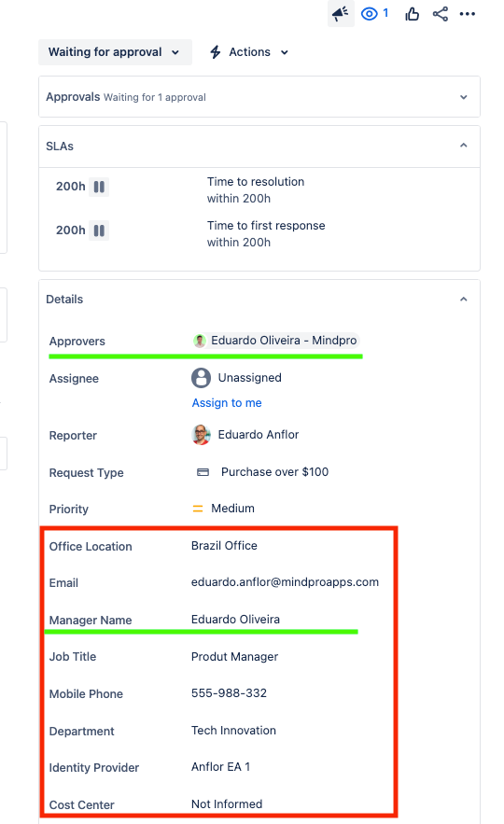This screenshot has width=504, height=824.
Task: Click the Manager Name value Eduardo Oliveira
Action: click(235, 619)
